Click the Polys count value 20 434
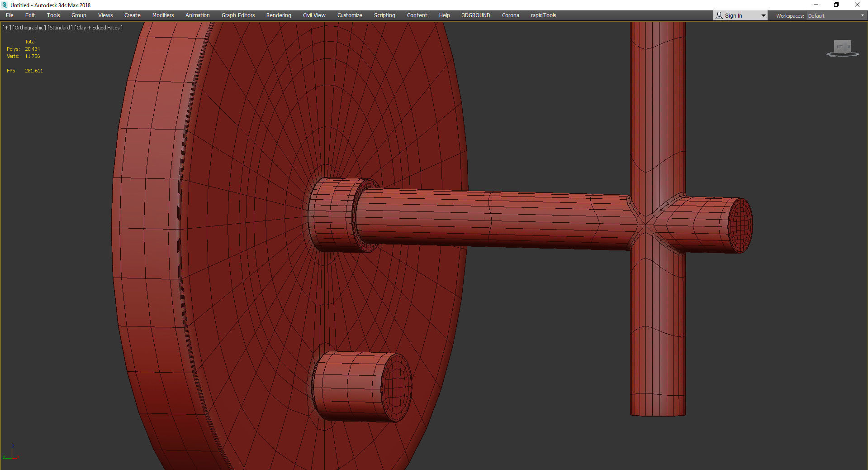Image resolution: width=868 pixels, height=470 pixels. pos(33,49)
